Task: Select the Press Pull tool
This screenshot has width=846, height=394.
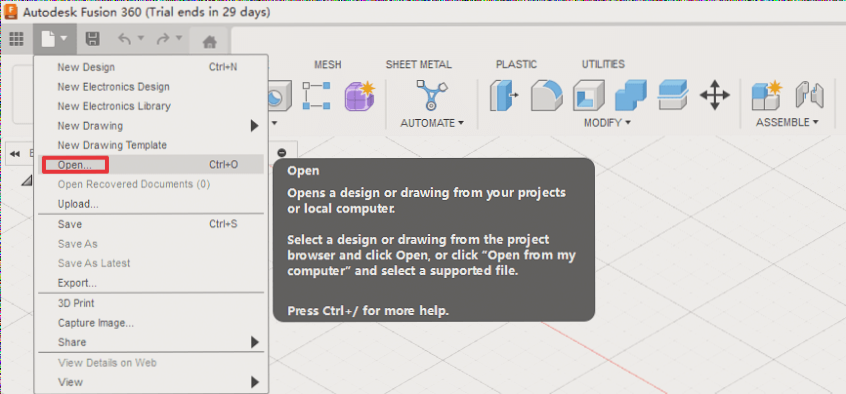Action: pos(503,96)
